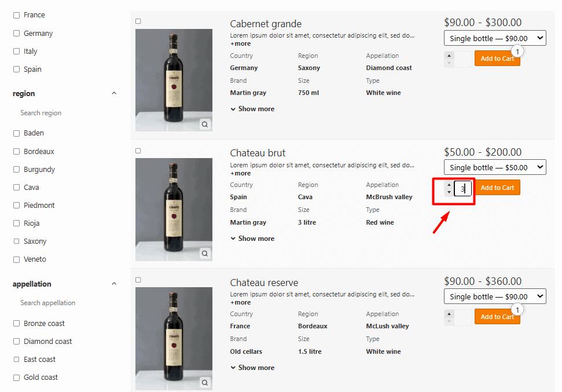Viewport: 562px width, 392px height.
Task: Decrease Chateau brut quantity with down arrow
Action: [449, 192]
